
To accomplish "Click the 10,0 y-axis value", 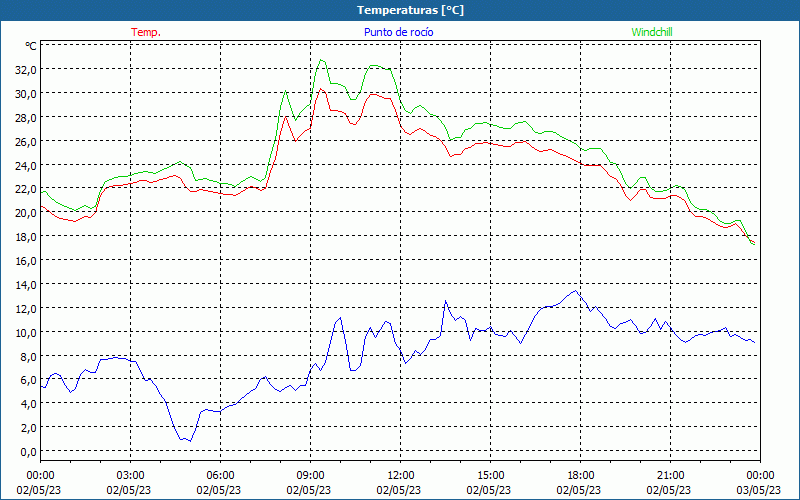I will pyautogui.click(x=26, y=333).
